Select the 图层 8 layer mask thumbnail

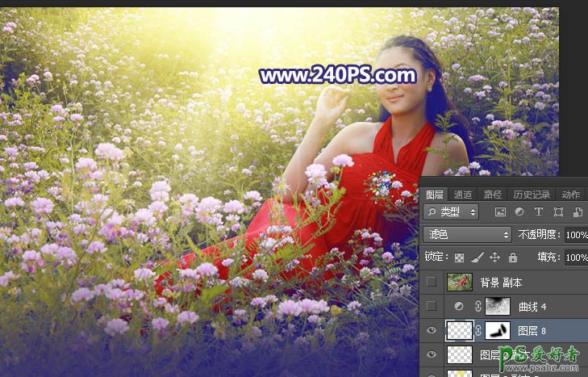coord(498,330)
